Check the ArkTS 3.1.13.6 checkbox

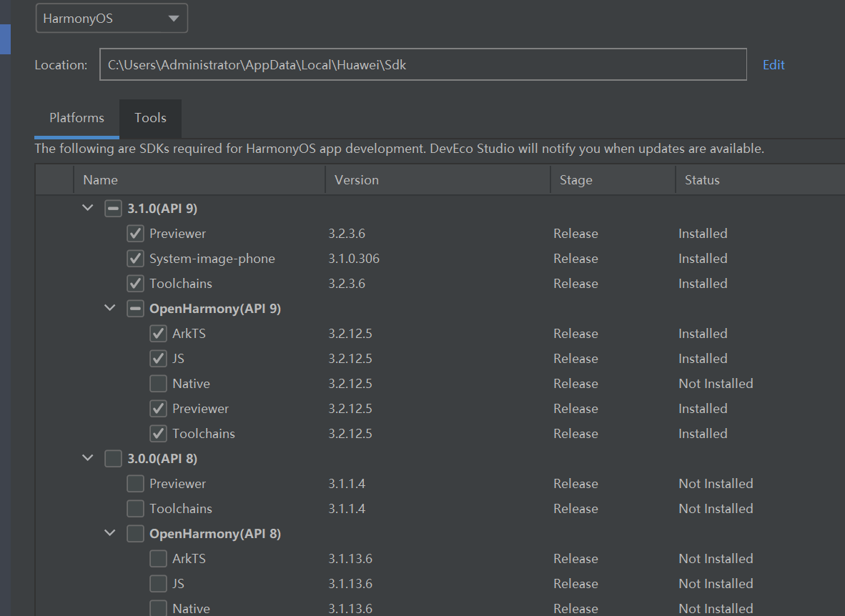coord(158,558)
